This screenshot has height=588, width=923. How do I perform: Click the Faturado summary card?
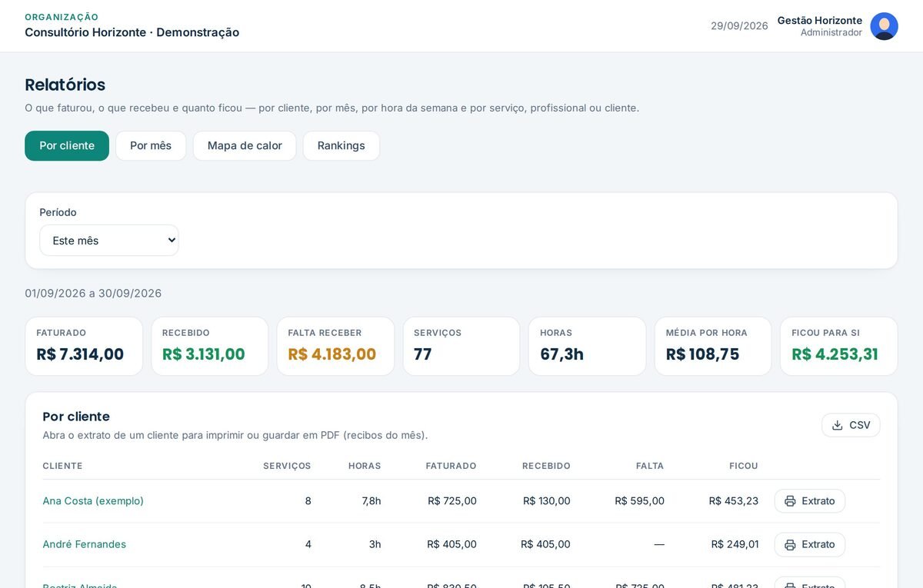(84, 347)
